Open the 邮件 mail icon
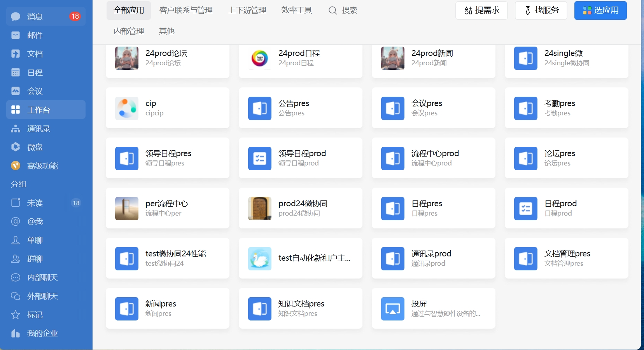Viewport: 644px width, 350px height. [16, 35]
